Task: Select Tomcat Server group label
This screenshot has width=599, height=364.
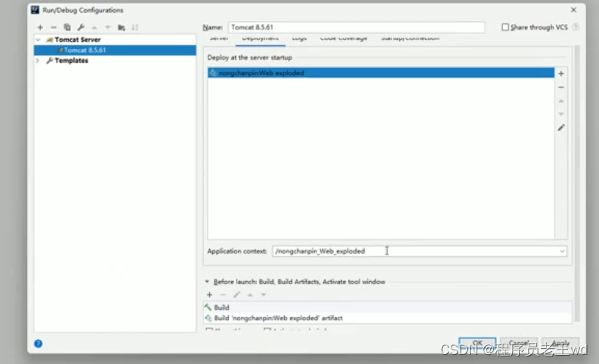Action: tap(78, 39)
